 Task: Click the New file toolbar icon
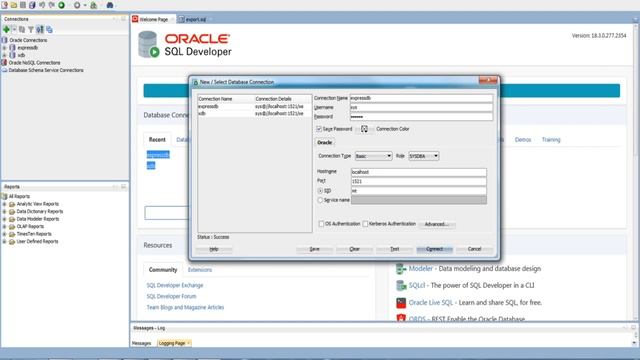point(5,5)
